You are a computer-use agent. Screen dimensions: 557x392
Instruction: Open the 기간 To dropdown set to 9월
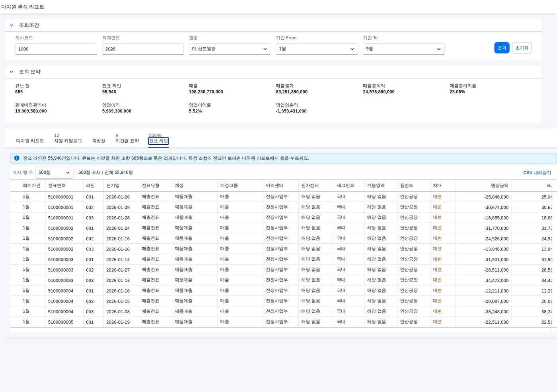tap(403, 49)
